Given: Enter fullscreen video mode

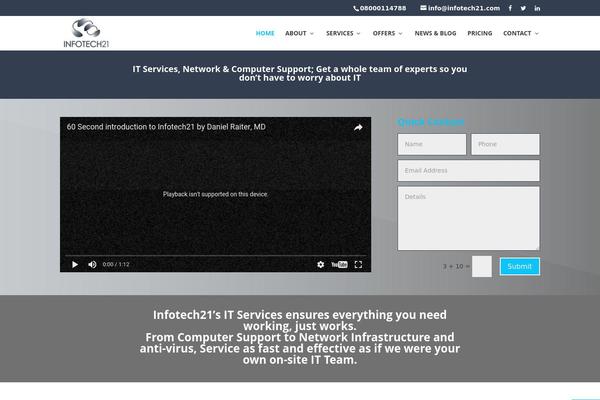Looking at the screenshot, I should click(x=358, y=264).
